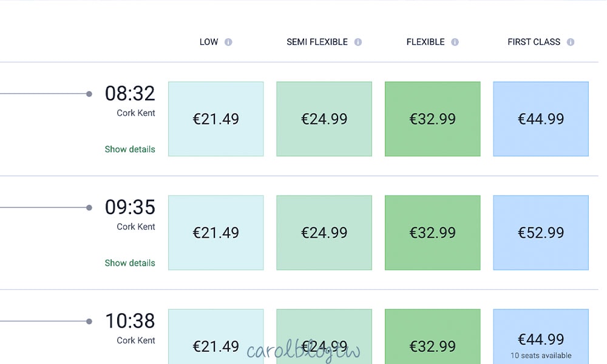Click info icon beside SEMI FLEXIBLE
The image size is (607, 364).
click(x=358, y=42)
